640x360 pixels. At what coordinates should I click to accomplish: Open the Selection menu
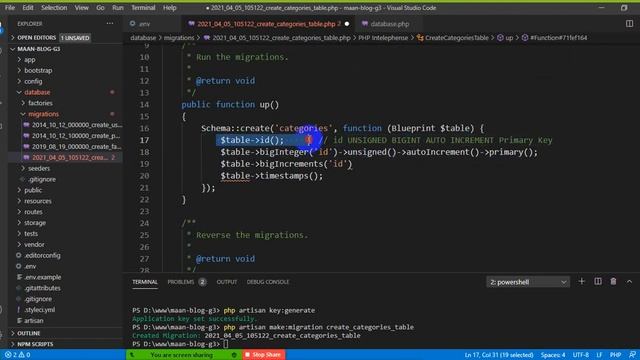(x=54, y=8)
